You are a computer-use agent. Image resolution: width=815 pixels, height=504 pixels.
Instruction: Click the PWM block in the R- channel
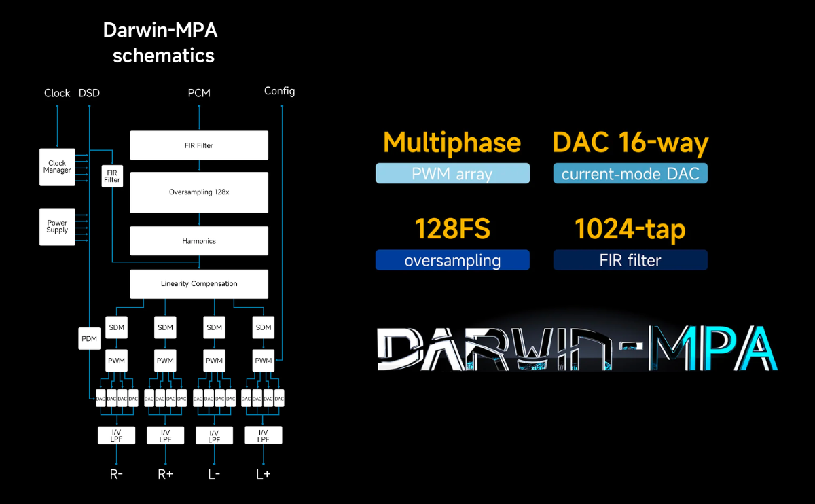pos(116,361)
